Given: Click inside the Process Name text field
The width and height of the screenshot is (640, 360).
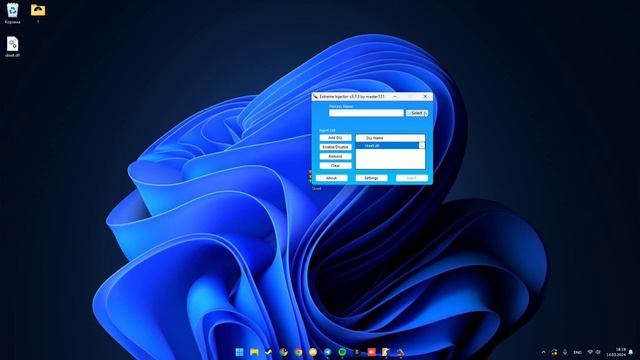Looking at the screenshot, I should coord(366,113).
